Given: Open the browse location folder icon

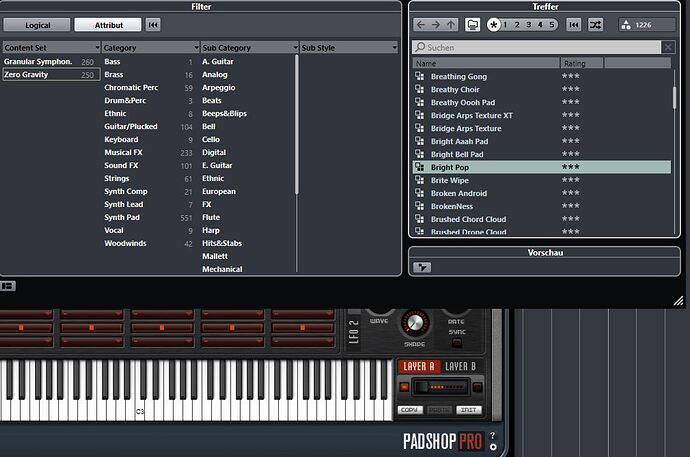Looking at the screenshot, I should click(x=472, y=25).
